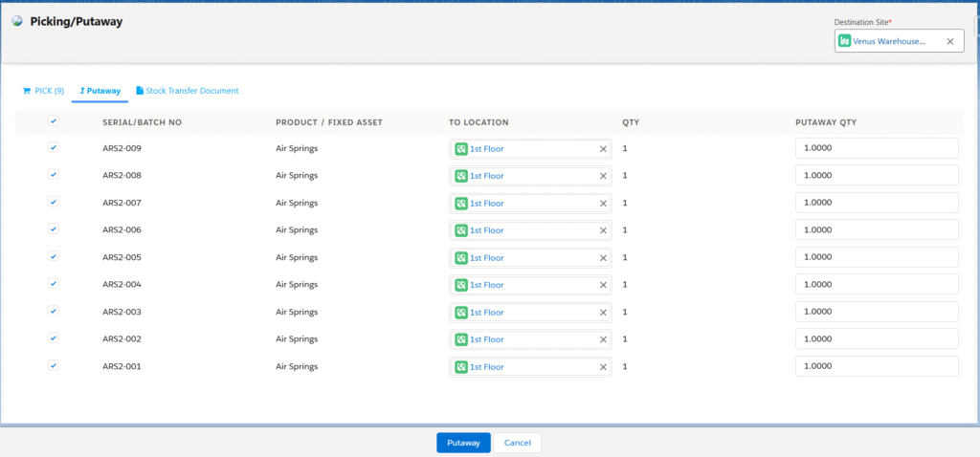
Task: Clear To Location for ARS2-005
Action: tap(603, 258)
